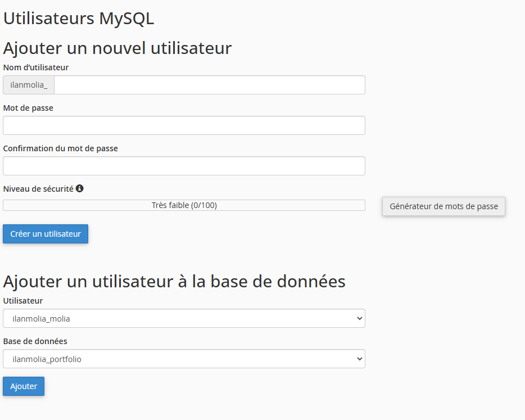Focus the Mot de passe input
525x420 pixels.
[184, 125]
